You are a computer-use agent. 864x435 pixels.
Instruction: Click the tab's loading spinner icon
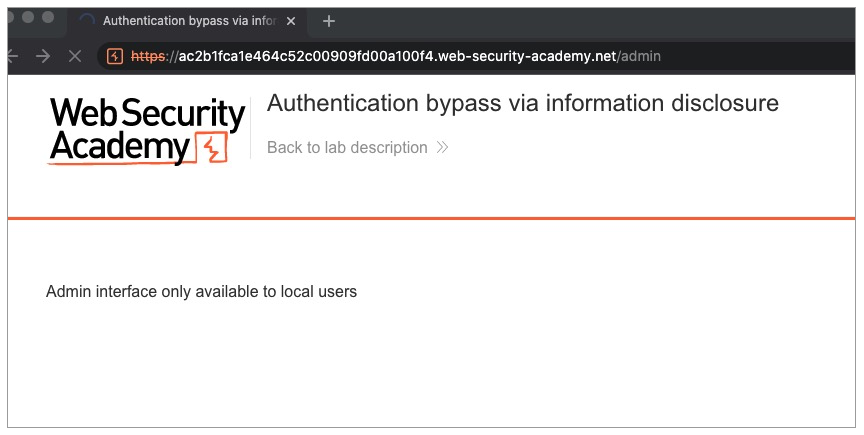pyautogui.click(x=86, y=21)
